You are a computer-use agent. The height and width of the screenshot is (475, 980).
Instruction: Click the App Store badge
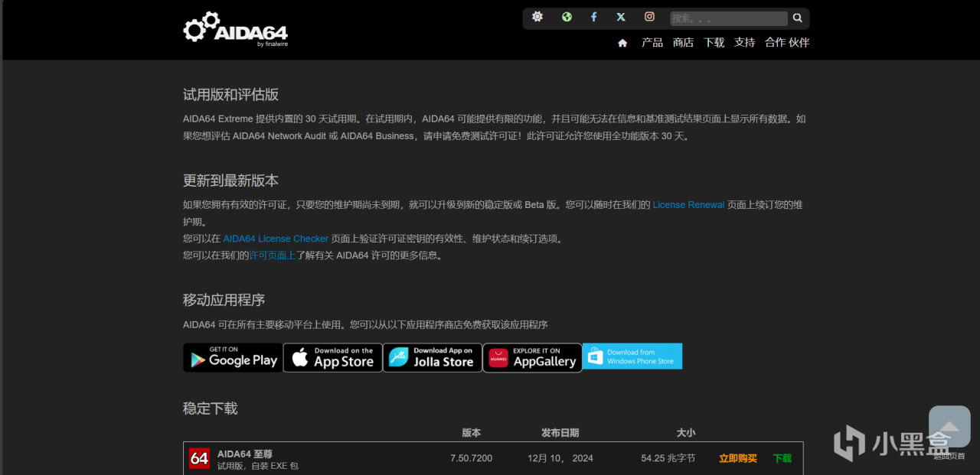[x=333, y=357]
